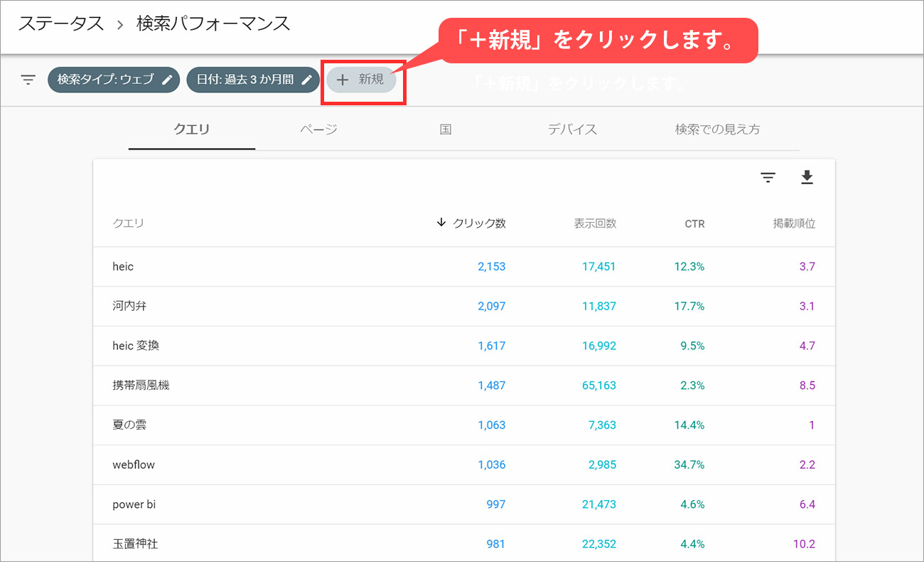The image size is (924, 562).
Task: Click CTR value 14.4%
Action: coord(689,425)
